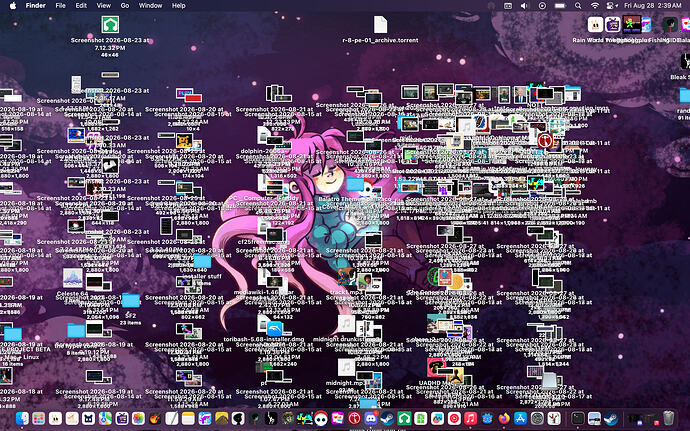Open GarageBand from the Dock
Viewport: 690px width, 431px height.
(155, 418)
